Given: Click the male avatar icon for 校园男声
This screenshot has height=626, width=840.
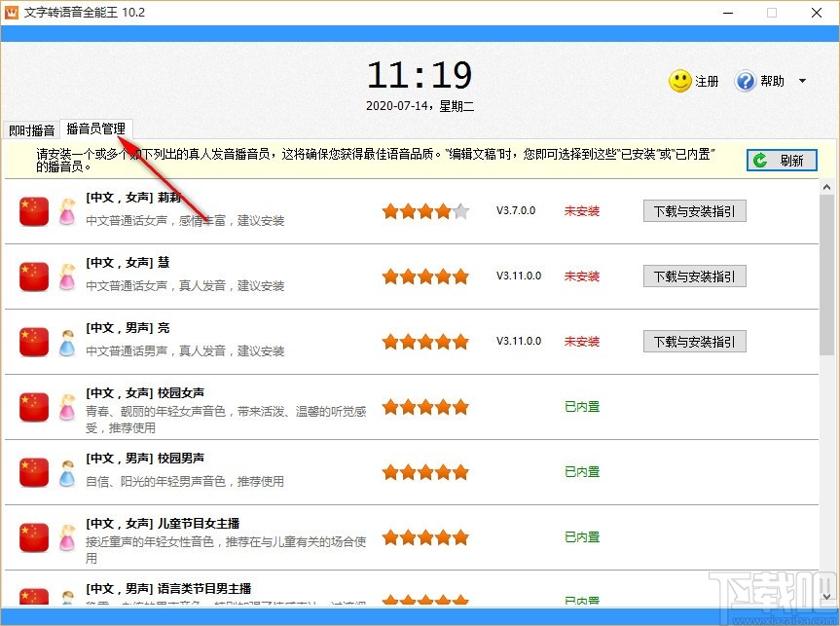Looking at the screenshot, I should point(67,473).
